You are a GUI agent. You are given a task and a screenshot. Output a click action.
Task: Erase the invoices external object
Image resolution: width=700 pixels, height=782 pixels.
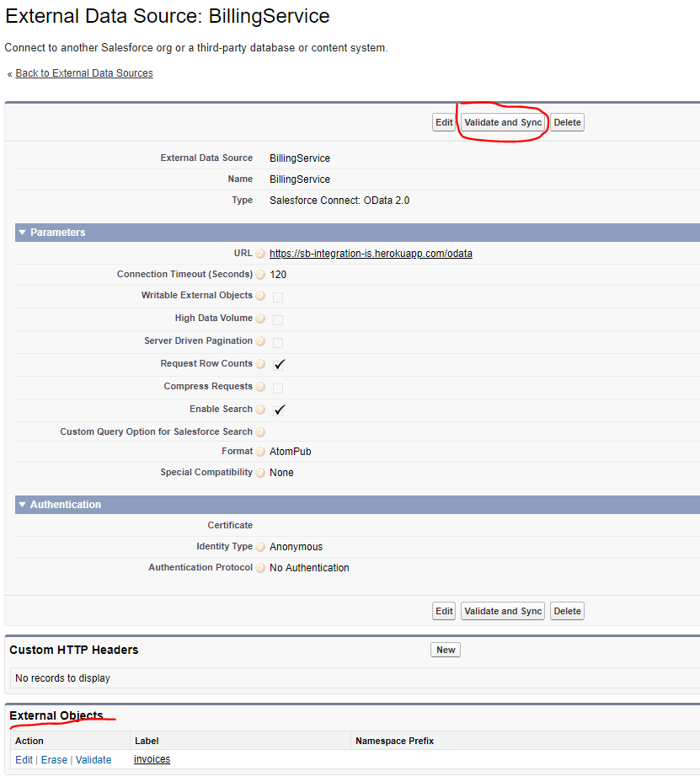(x=55, y=760)
